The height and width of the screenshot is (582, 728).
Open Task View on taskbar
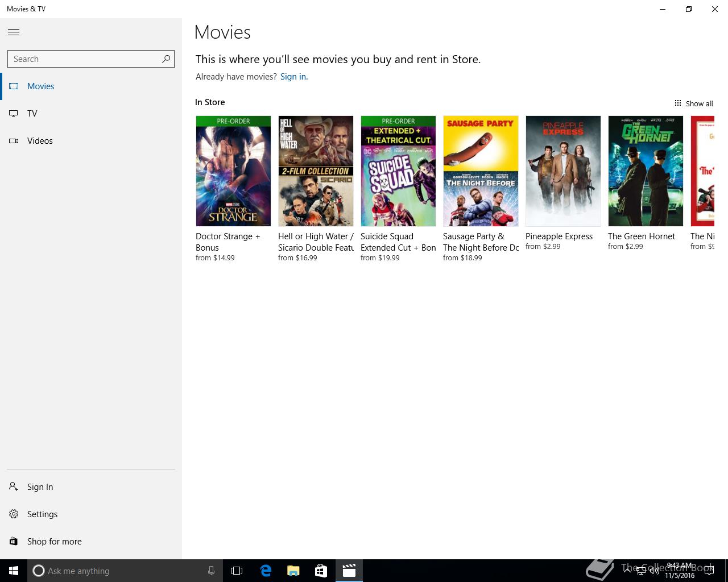coord(237,571)
